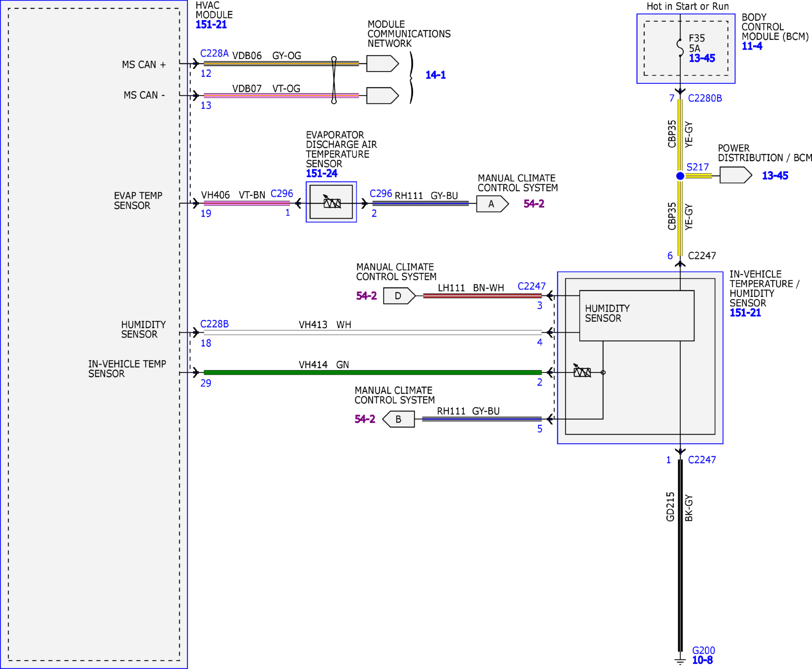Click the MS CAN + network arrow symbol
Viewport: 812px width, 669px height.
pyautogui.click(x=382, y=64)
